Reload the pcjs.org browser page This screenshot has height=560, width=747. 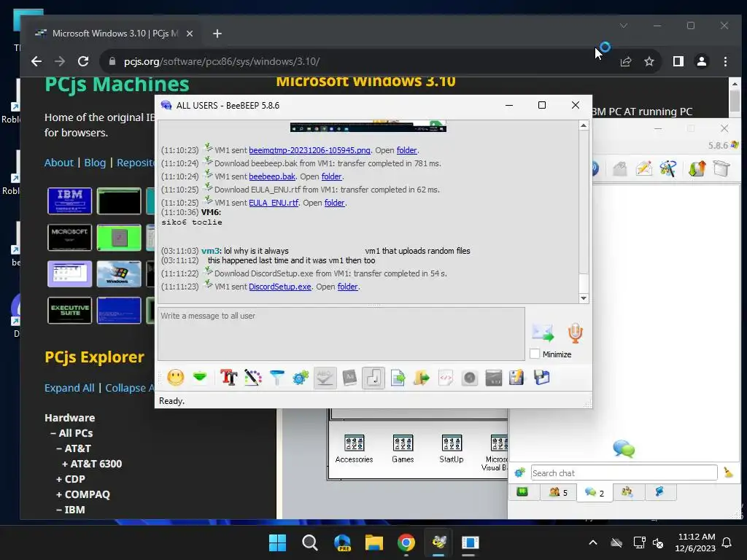click(x=83, y=61)
